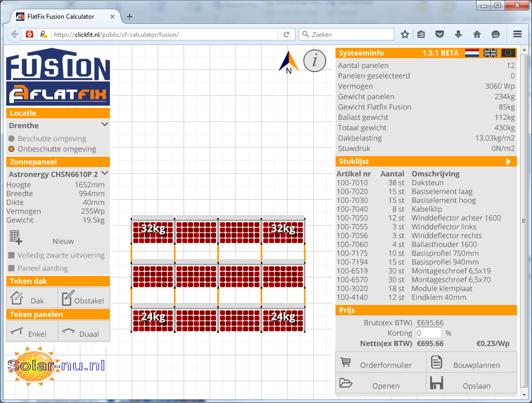Screen dimensions: 532x403
Task: Go to the browser home page
Action: click(x=477, y=34)
